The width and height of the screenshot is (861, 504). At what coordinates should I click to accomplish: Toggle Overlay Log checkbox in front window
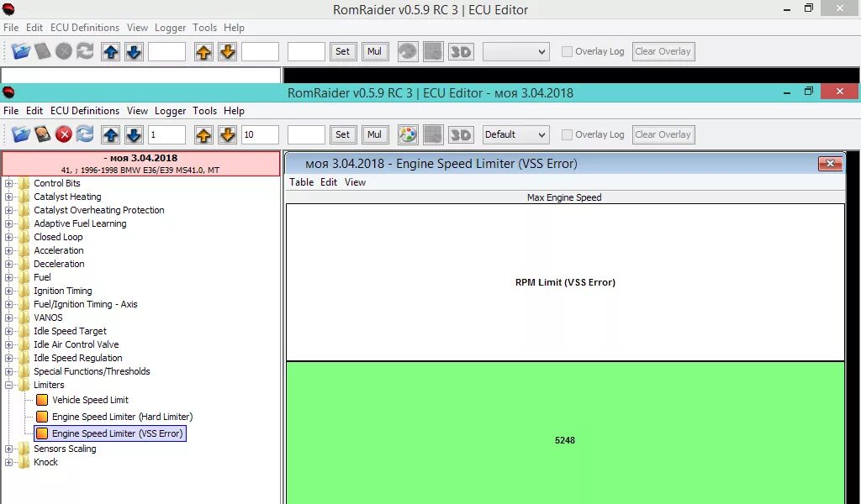click(568, 135)
